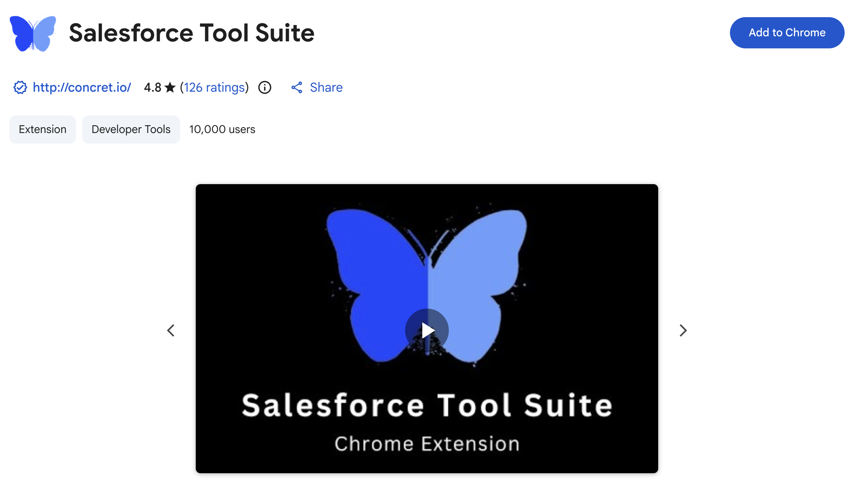Viewport: 868px width, 490px height.
Task: Click the Salesforce Tool Suite butterfly logo
Action: (x=33, y=33)
